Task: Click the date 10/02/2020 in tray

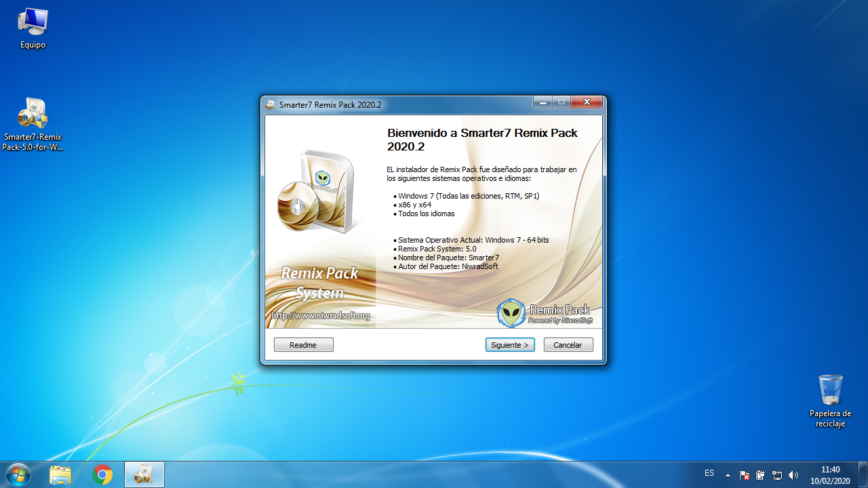Action: tap(830, 481)
